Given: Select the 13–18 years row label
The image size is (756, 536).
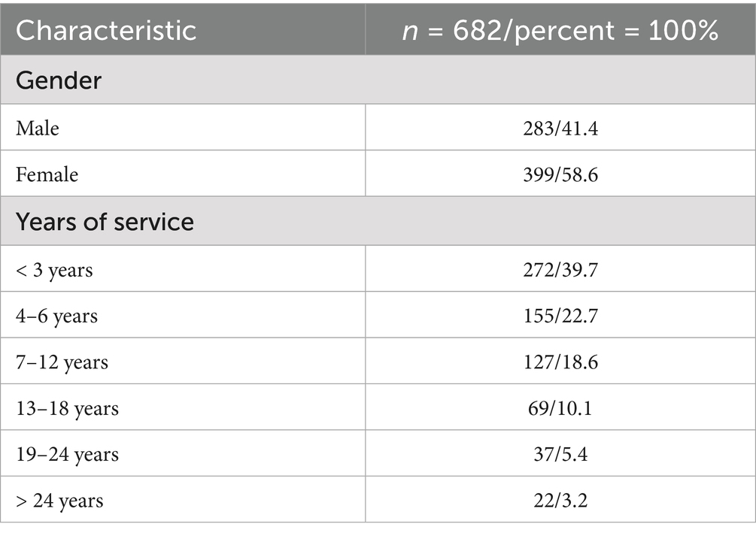Looking at the screenshot, I should coord(67,408).
